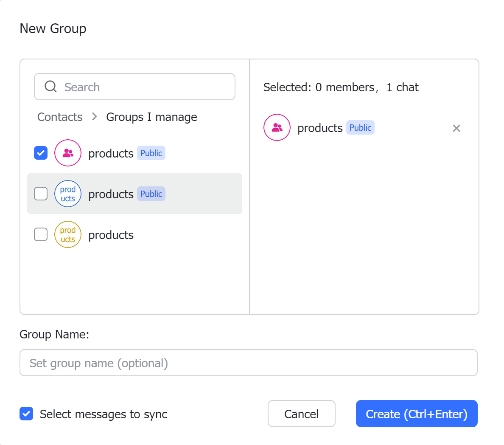This screenshot has height=445, width=504.
Task: Click the Public badge next to first products group
Action: pyautogui.click(x=151, y=153)
